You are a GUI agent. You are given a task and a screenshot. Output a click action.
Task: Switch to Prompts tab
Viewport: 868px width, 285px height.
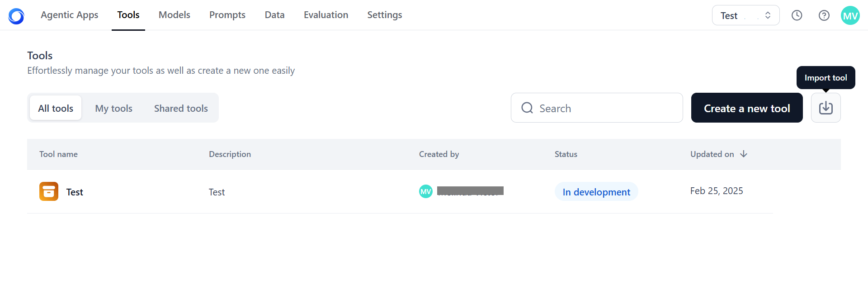coord(227,15)
